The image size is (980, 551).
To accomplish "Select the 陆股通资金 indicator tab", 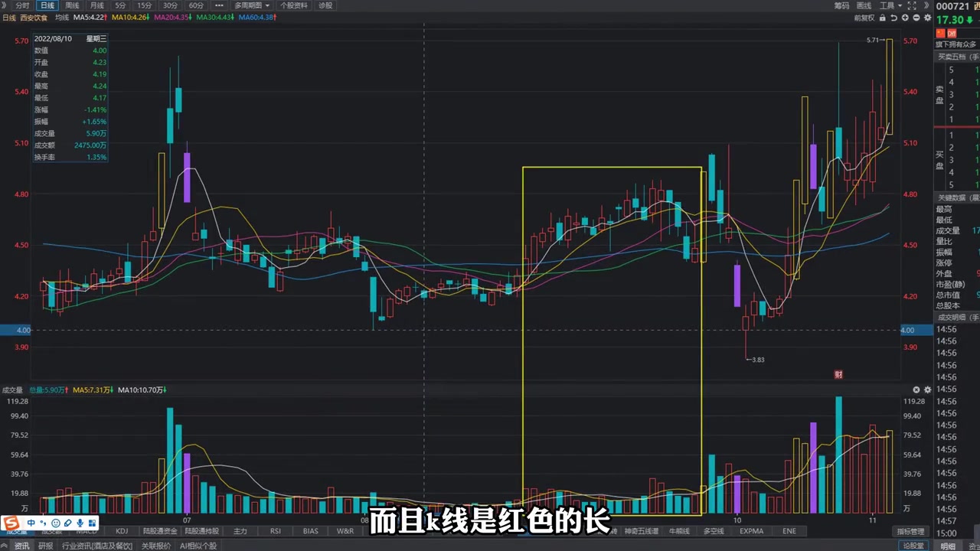I will 160,530.
